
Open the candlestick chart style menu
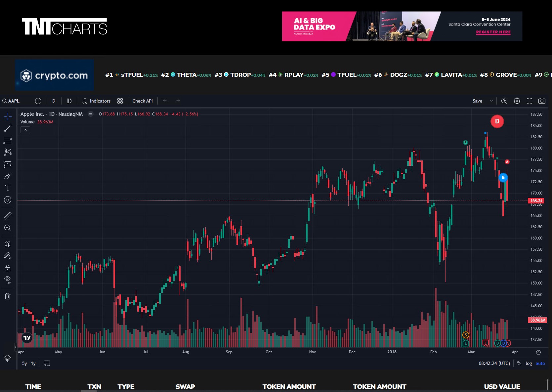(x=69, y=101)
